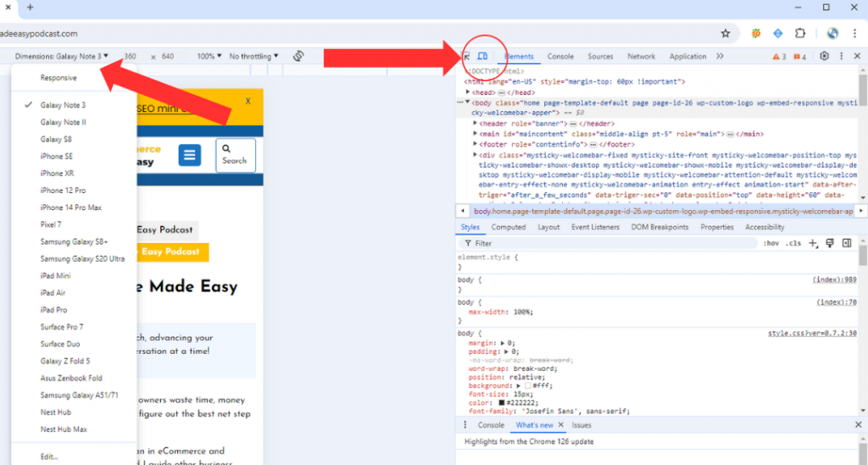Click the Styles Filter input field

coord(607,243)
